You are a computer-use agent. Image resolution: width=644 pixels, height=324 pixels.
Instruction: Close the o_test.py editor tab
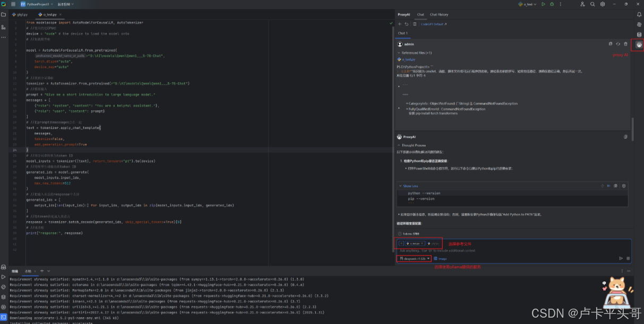pos(62,14)
